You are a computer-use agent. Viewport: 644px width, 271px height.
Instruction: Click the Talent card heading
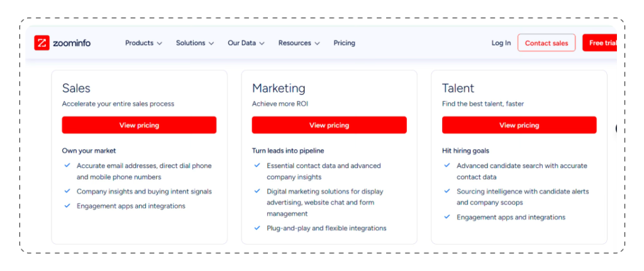458,88
